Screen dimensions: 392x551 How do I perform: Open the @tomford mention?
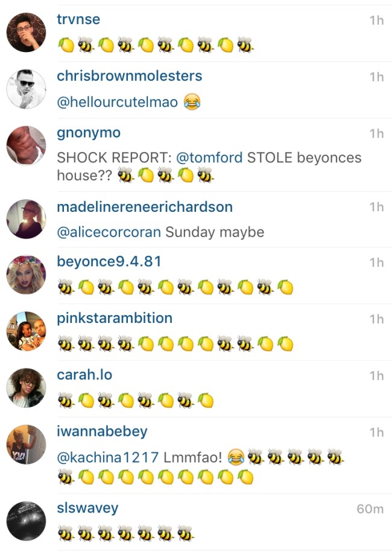[x=209, y=158]
